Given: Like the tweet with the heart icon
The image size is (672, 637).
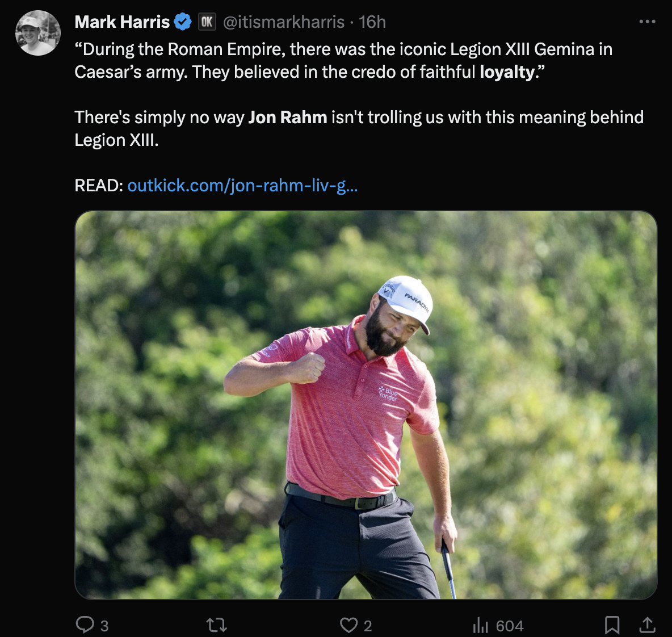Looking at the screenshot, I should coord(348,625).
